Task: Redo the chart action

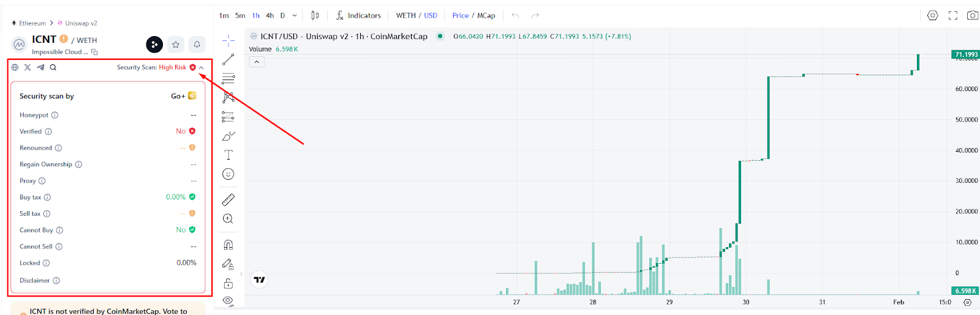Action: (x=535, y=15)
